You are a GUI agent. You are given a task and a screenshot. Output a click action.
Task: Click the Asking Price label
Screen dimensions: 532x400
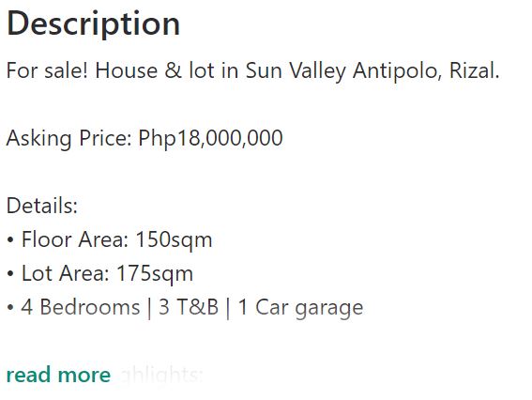point(68,139)
